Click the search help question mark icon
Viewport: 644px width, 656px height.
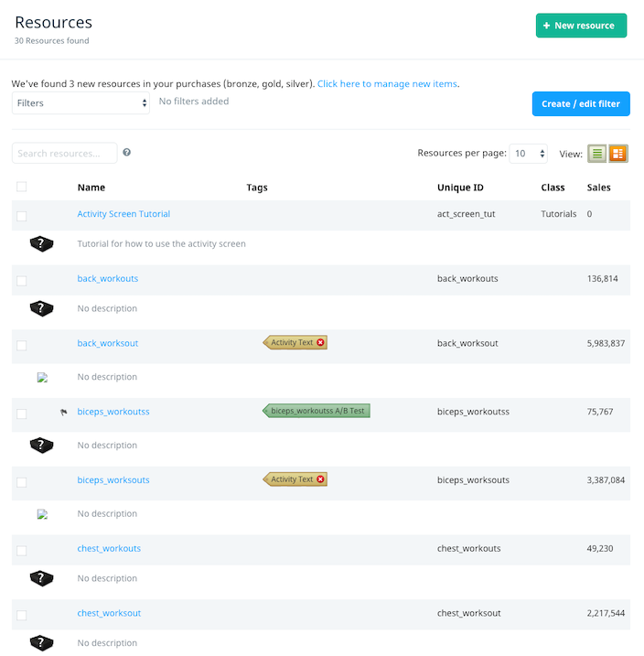point(127,152)
